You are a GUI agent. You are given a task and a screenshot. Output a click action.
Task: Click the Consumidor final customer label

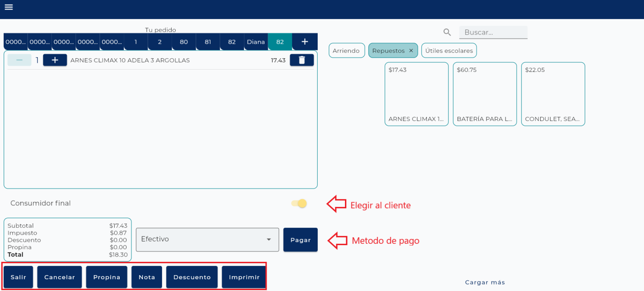tap(41, 203)
